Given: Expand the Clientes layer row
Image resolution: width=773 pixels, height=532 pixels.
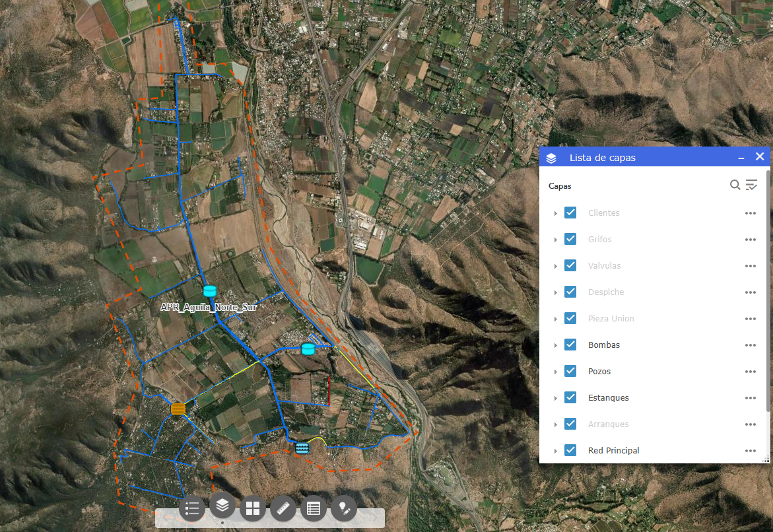Looking at the screenshot, I should (x=556, y=213).
